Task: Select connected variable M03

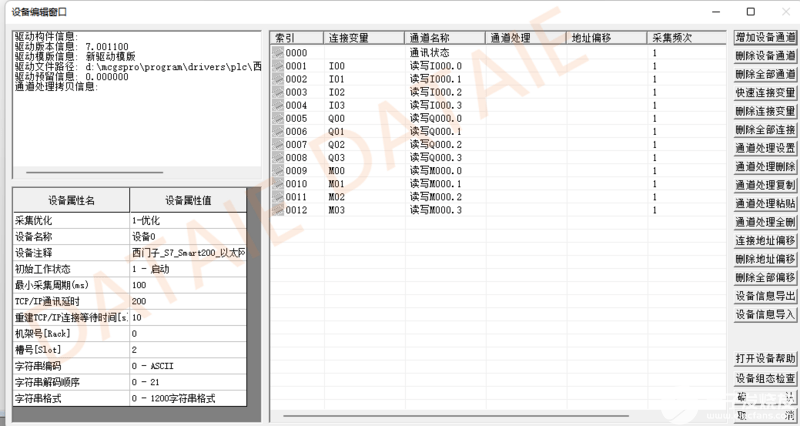Action: pos(337,210)
